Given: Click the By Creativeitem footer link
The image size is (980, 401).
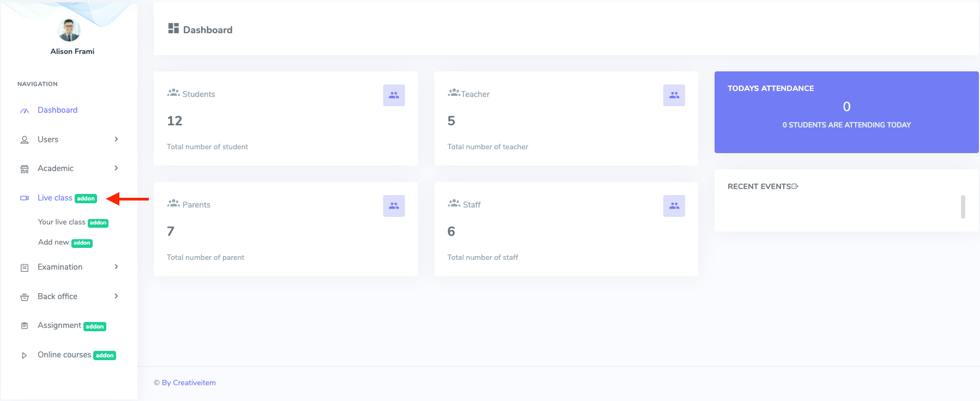Looking at the screenshot, I should coord(190,382).
